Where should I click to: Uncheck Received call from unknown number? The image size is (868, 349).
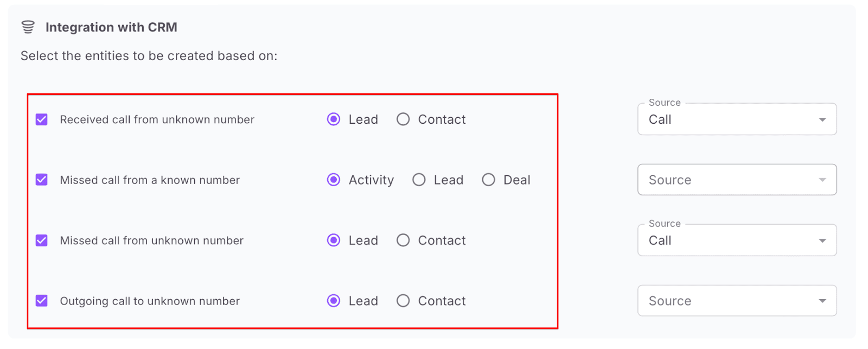tap(42, 119)
